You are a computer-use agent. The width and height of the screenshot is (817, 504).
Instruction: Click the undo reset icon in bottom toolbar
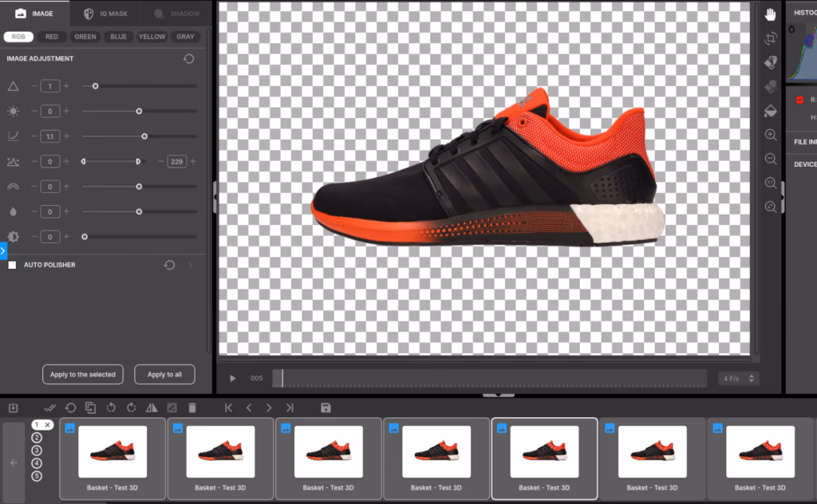pos(70,408)
